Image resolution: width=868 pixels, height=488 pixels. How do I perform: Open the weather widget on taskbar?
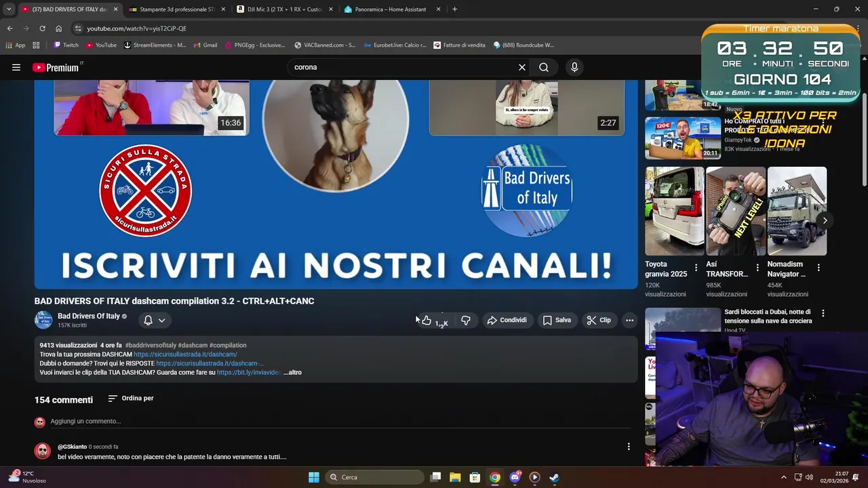point(27,477)
